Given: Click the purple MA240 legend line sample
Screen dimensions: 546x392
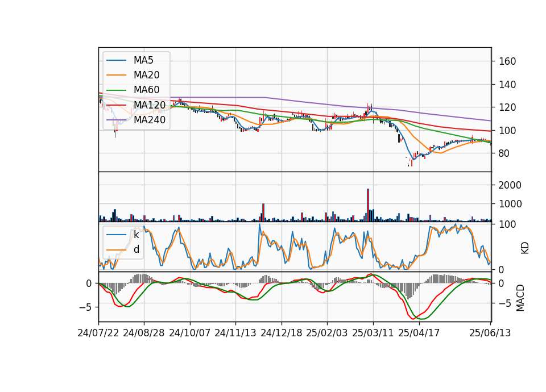Looking at the screenshot, I should (116, 120).
